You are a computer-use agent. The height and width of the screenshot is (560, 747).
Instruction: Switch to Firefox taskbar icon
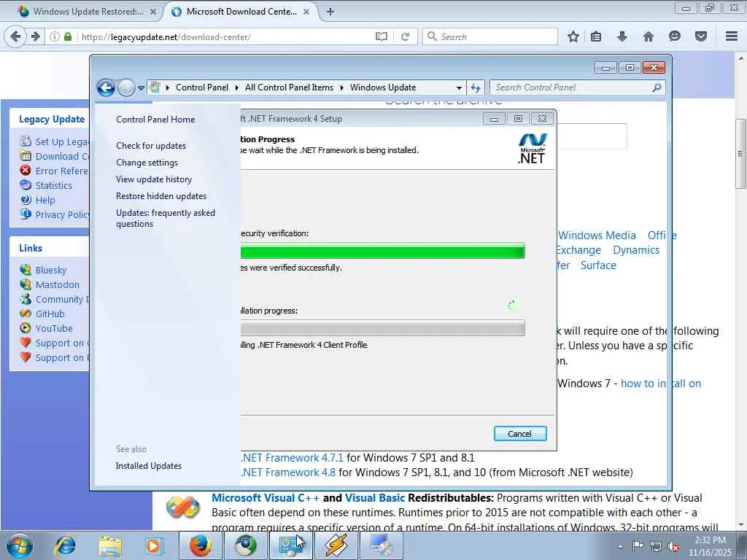click(200, 545)
